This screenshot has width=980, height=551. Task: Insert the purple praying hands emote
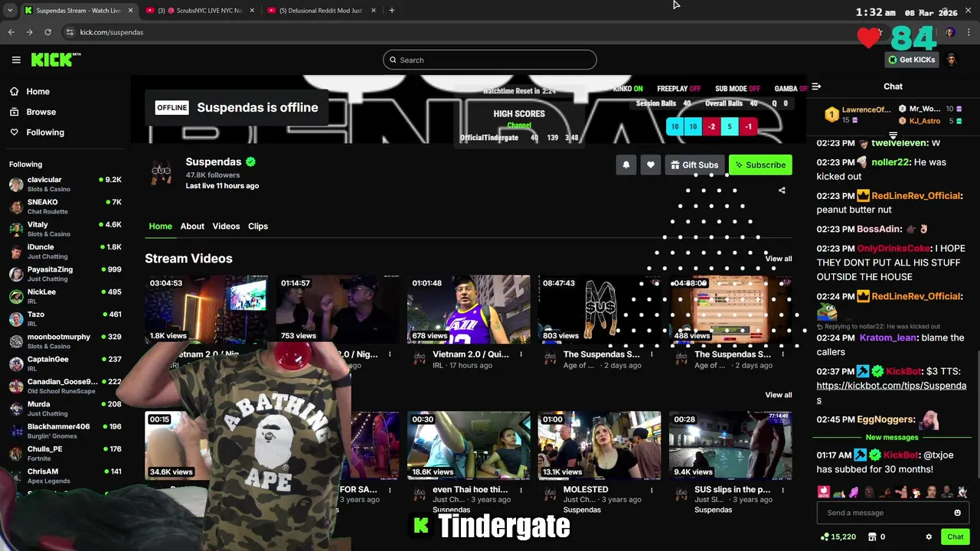point(854,492)
